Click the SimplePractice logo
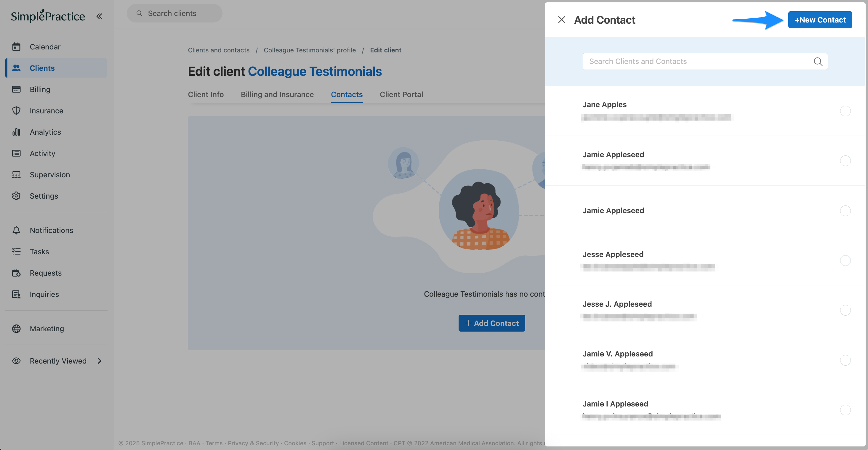 pos(47,16)
